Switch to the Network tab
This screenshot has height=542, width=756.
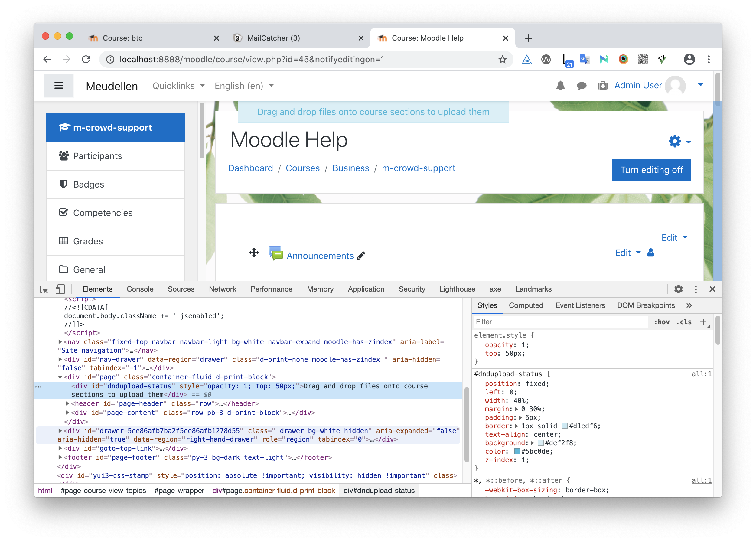222,289
